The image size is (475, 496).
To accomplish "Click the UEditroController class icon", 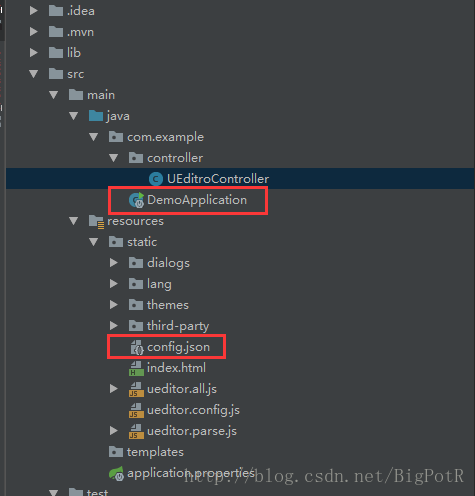I will [156, 179].
